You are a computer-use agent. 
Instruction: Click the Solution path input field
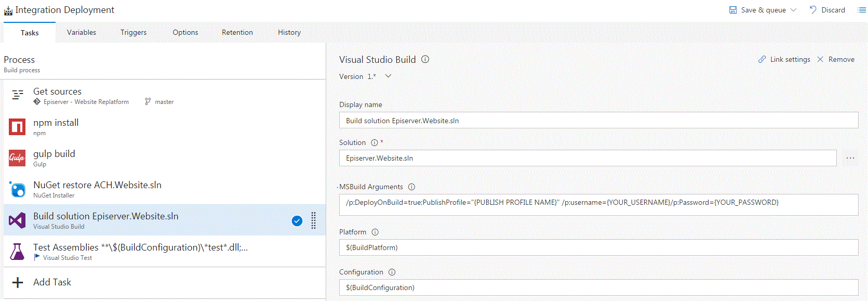[x=587, y=158]
